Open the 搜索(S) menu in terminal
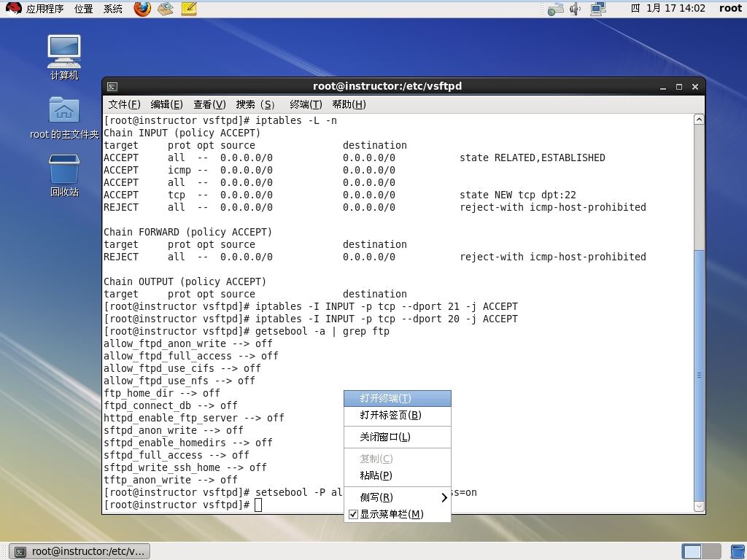Viewport: 747px width, 560px height. (x=255, y=104)
